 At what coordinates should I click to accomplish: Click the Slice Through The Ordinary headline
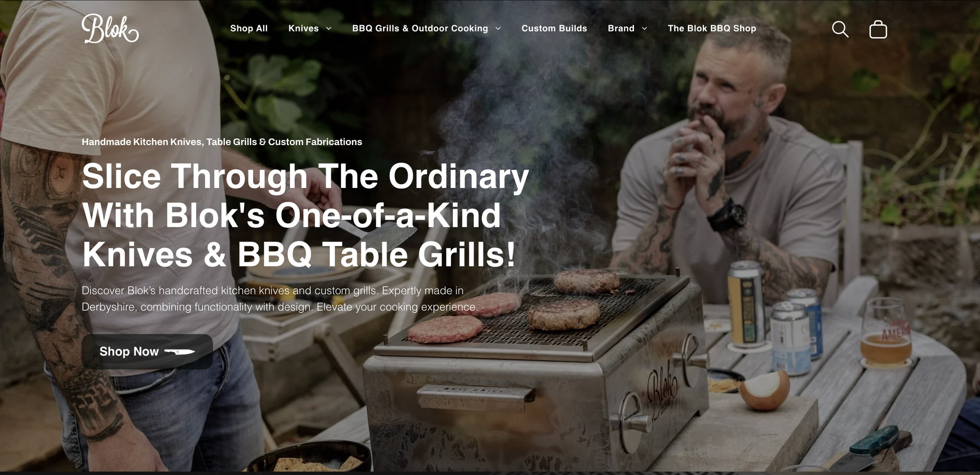[305, 215]
